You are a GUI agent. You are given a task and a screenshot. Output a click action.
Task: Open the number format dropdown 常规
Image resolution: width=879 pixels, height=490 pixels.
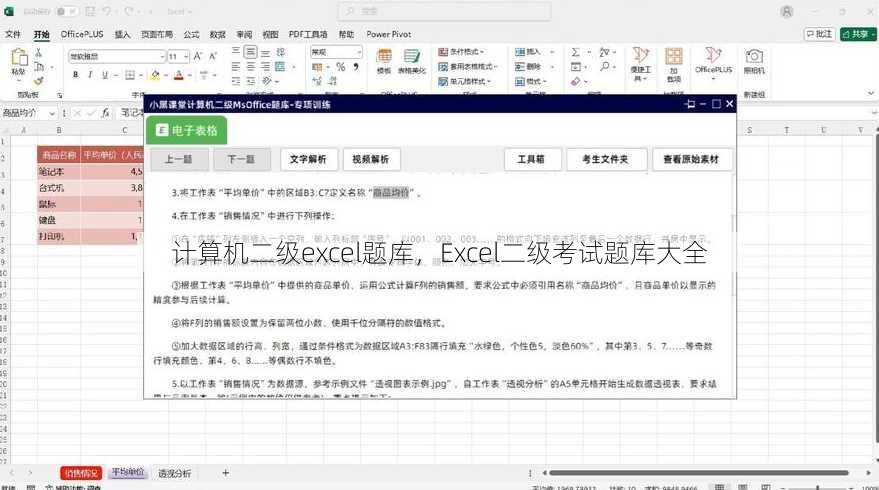[x=336, y=52]
